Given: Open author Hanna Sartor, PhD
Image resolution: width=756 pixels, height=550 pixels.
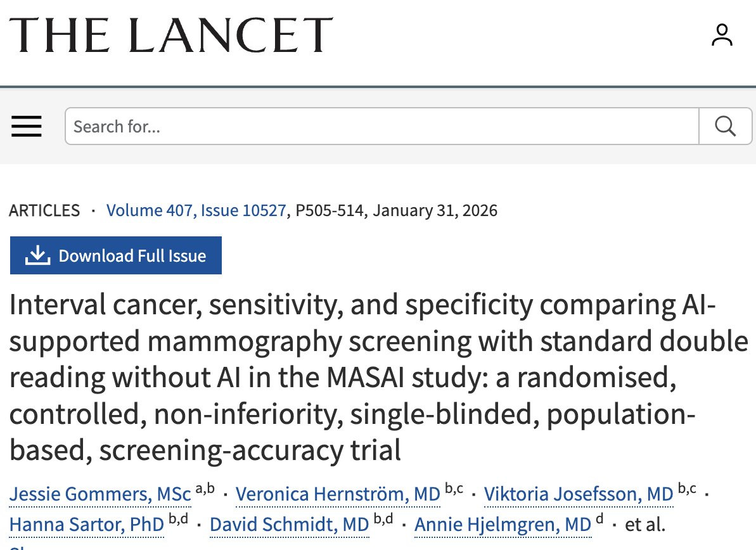Looking at the screenshot, I should [x=87, y=525].
